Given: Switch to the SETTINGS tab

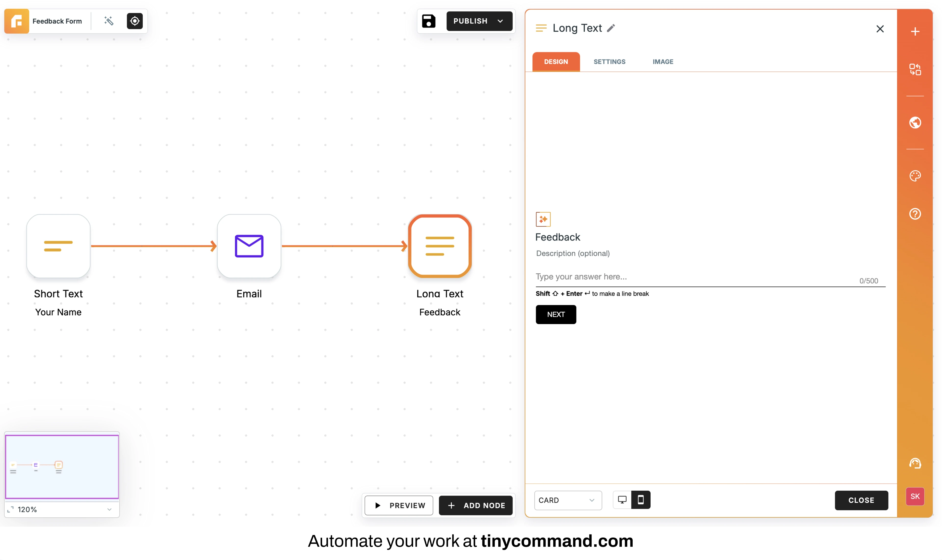Looking at the screenshot, I should [609, 62].
